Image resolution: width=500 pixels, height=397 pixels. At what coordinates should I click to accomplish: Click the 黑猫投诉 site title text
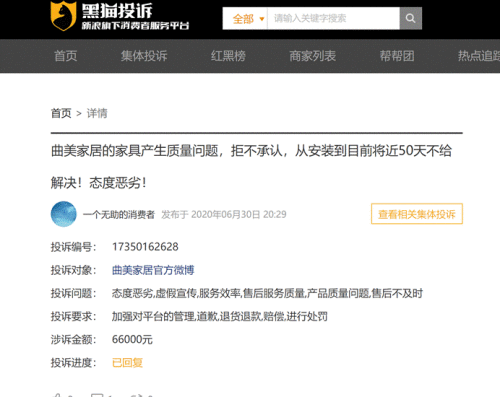(x=117, y=11)
